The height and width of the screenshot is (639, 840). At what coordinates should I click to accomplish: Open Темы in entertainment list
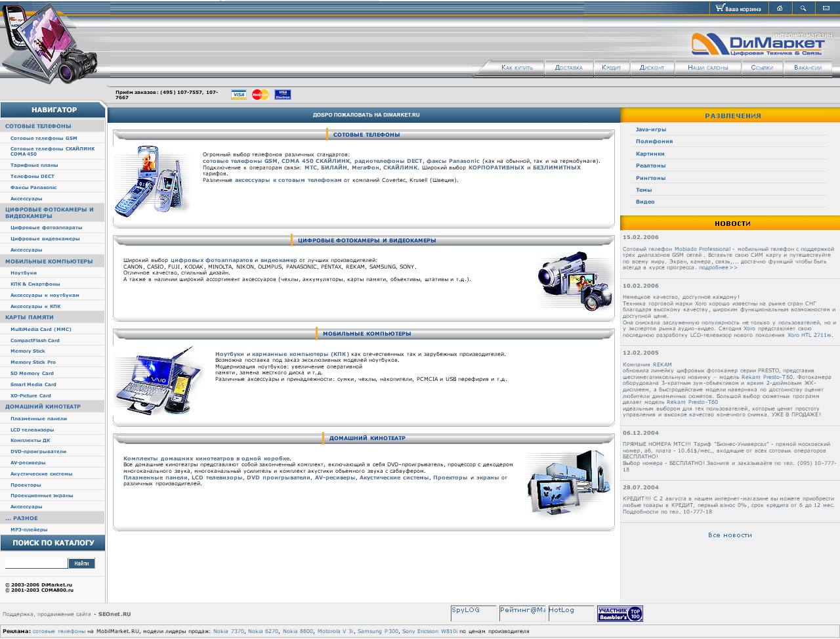[x=644, y=190]
